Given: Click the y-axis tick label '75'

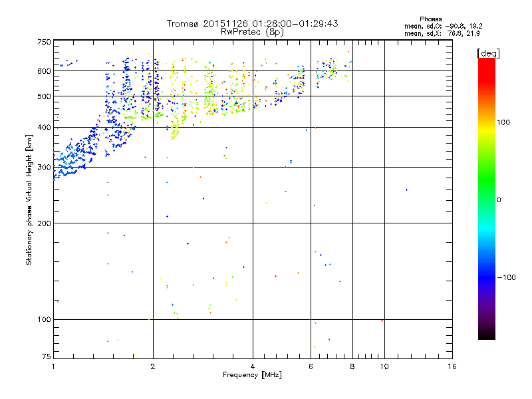Looking at the screenshot, I should click(47, 356).
